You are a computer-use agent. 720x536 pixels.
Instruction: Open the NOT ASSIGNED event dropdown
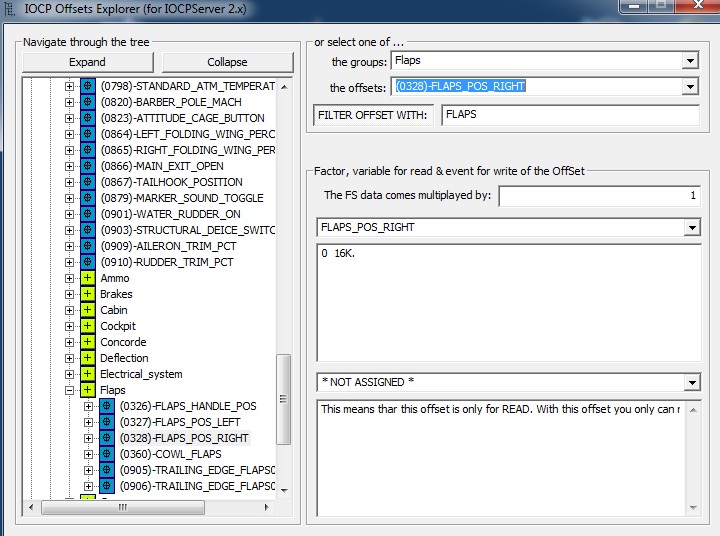pyautogui.click(x=692, y=383)
